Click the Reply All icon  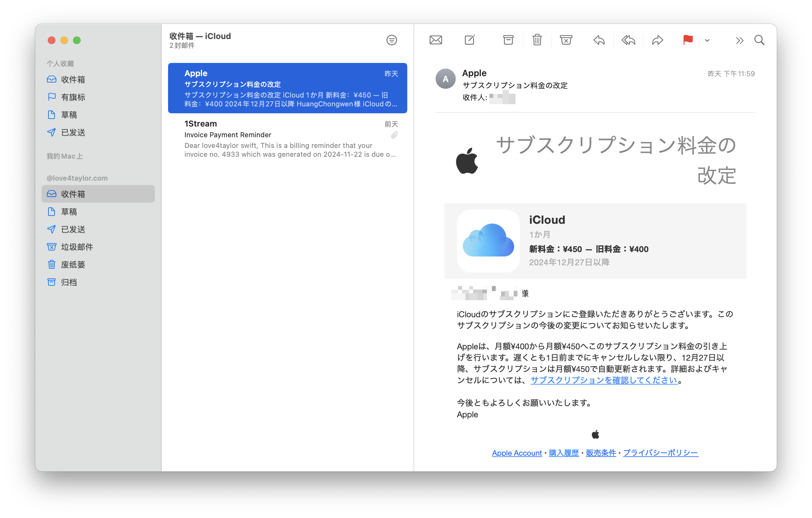click(x=628, y=40)
